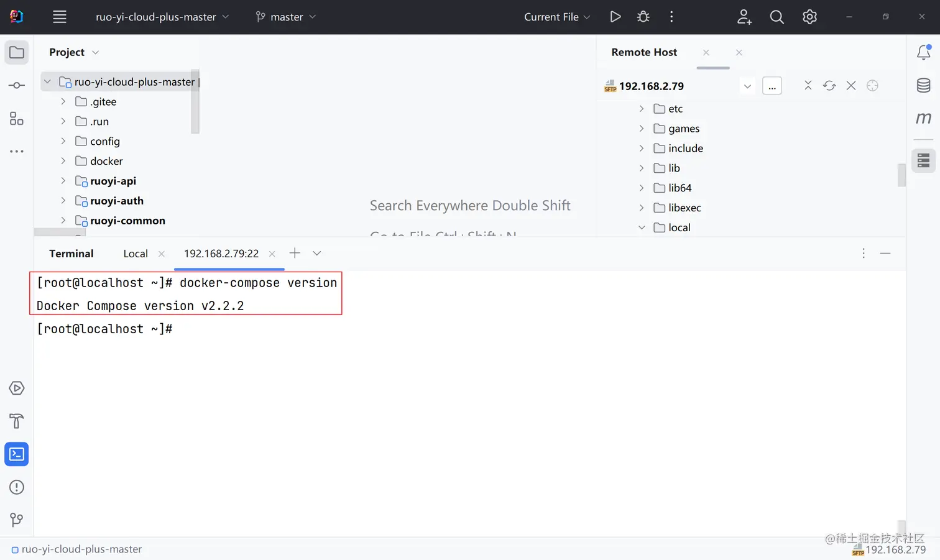Switch to the Local terminal tab
Image resolution: width=940 pixels, height=560 pixels.
(x=136, y=254)
